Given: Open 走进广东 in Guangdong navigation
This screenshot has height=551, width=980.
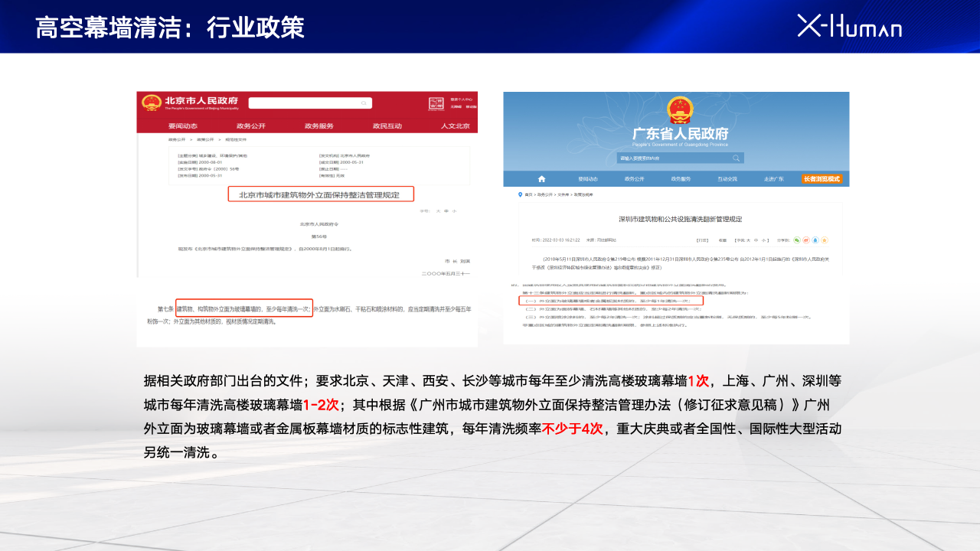Looking at the screenshot, I should 773,179.
